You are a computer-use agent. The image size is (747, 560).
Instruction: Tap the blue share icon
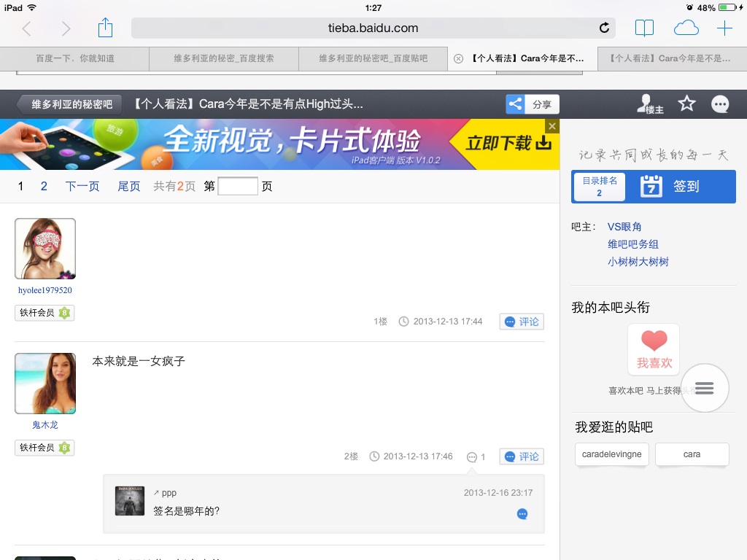[515, 104]
